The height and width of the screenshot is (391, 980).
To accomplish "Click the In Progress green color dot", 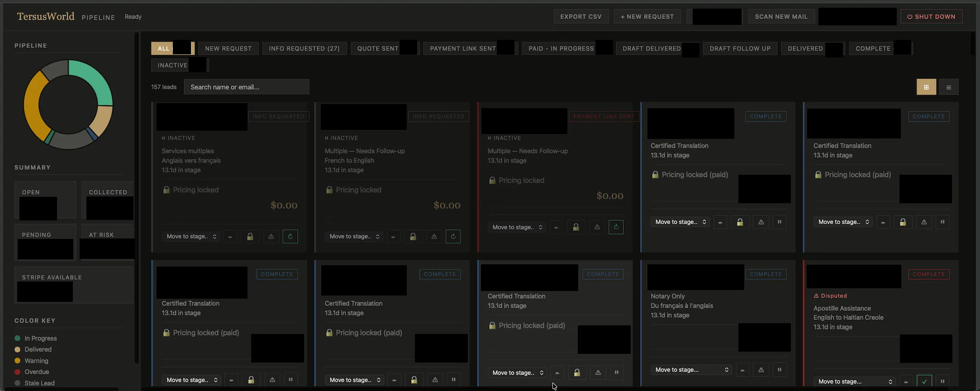I will click(18, 338).
